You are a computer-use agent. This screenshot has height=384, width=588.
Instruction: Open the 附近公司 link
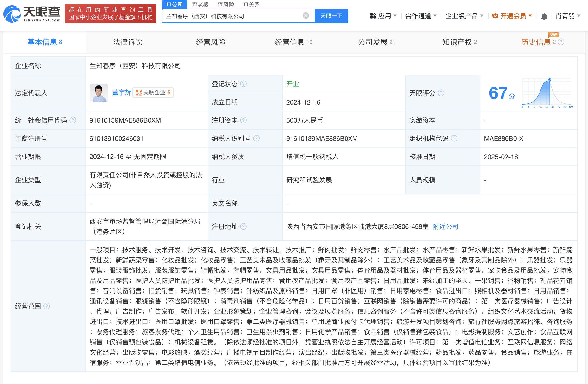[445, 226]
